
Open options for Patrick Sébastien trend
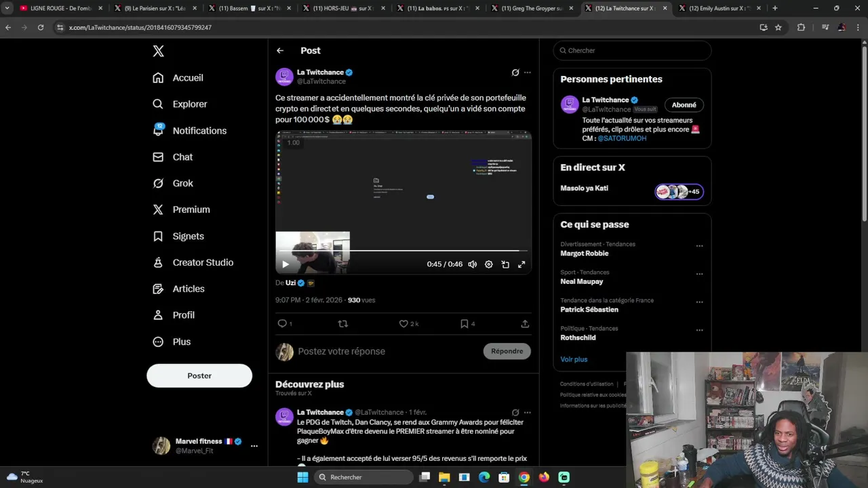699,302
